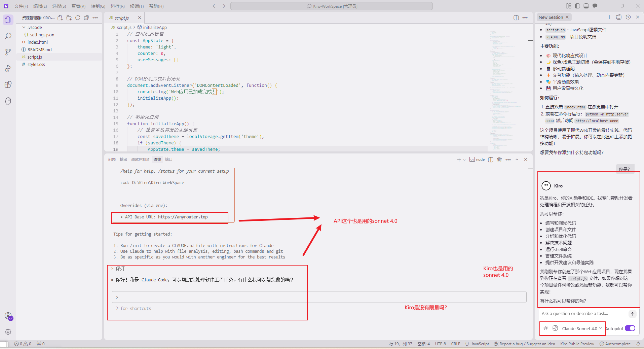Toggle the Autopilot switch off

[630, 328]
